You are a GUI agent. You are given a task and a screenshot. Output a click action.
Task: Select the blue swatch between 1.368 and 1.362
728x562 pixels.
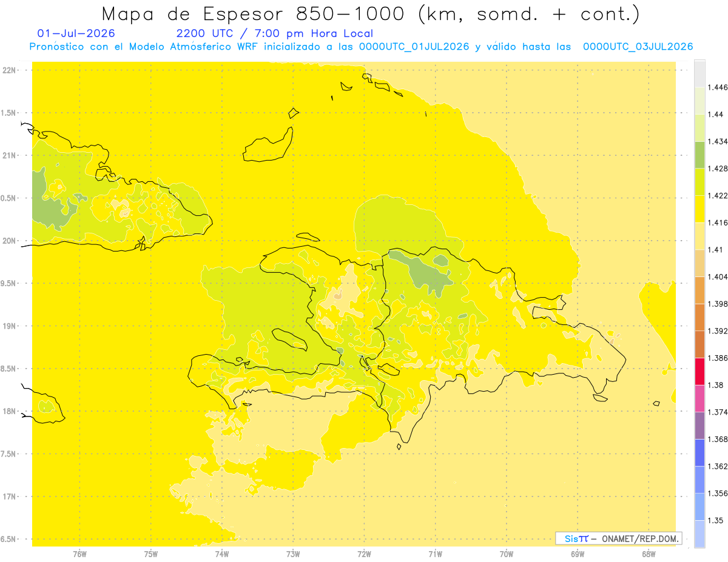click(x=699, y=452)
